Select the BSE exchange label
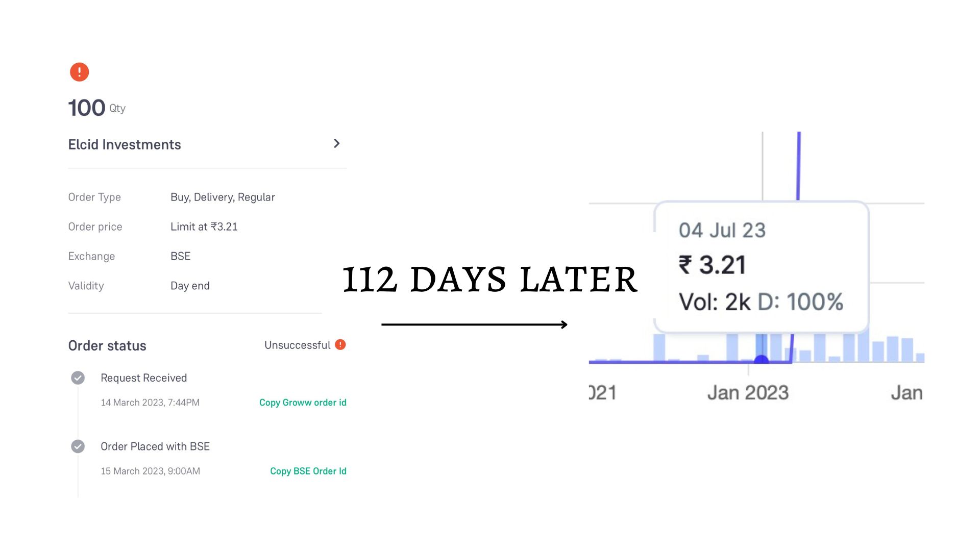 coord(180,256)
